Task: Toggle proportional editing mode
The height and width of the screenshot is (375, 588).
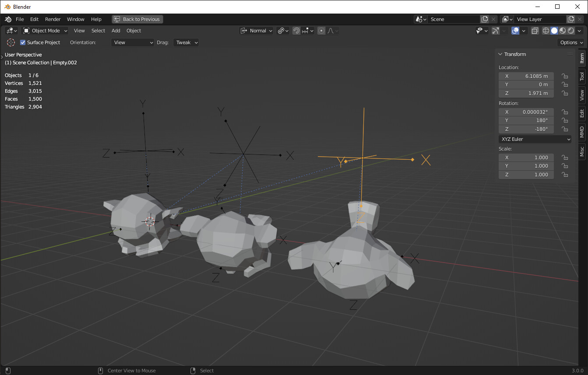Action: (x=321, y=31)
